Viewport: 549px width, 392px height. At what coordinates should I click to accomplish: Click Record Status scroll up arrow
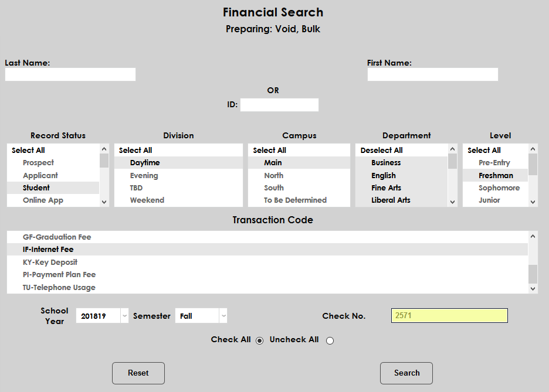[x=104, y=149]
